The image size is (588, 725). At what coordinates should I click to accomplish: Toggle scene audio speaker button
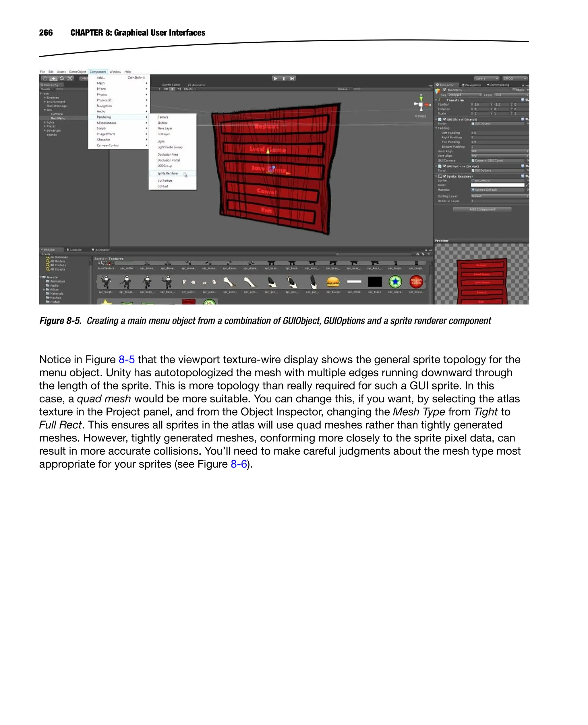coord(179,89)
